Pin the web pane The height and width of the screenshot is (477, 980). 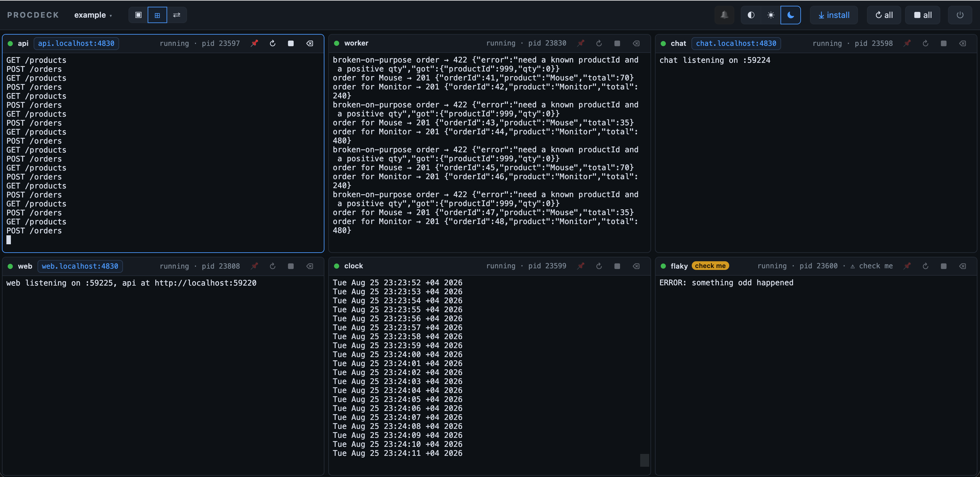[x=255, y=266]
